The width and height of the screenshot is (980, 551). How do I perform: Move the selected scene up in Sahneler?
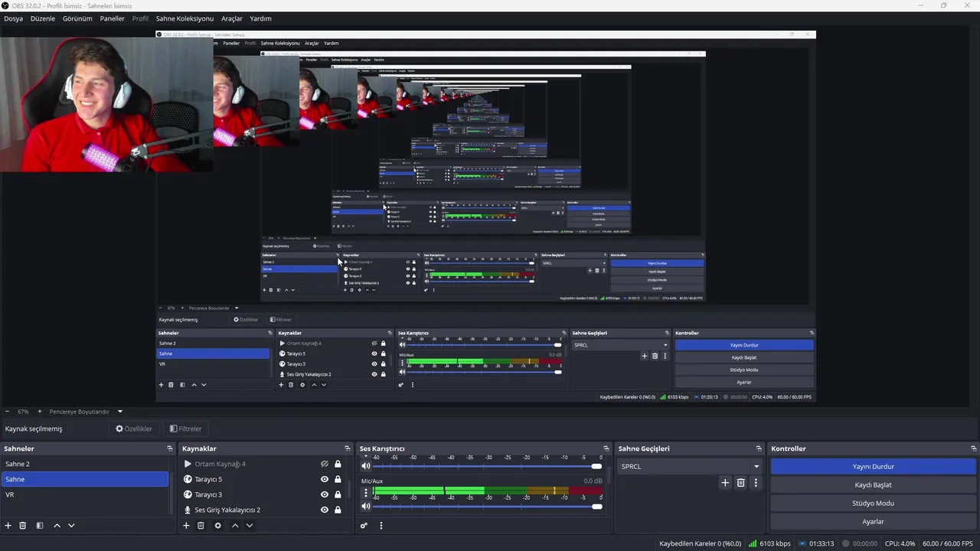tap(57, 526)
